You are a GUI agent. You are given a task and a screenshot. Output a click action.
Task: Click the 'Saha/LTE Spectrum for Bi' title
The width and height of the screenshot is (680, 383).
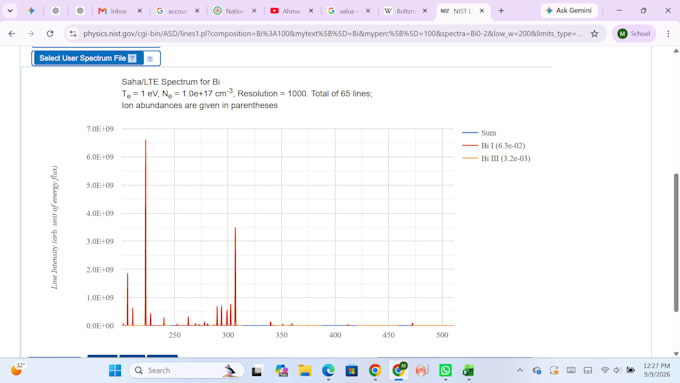click(170, 82)
